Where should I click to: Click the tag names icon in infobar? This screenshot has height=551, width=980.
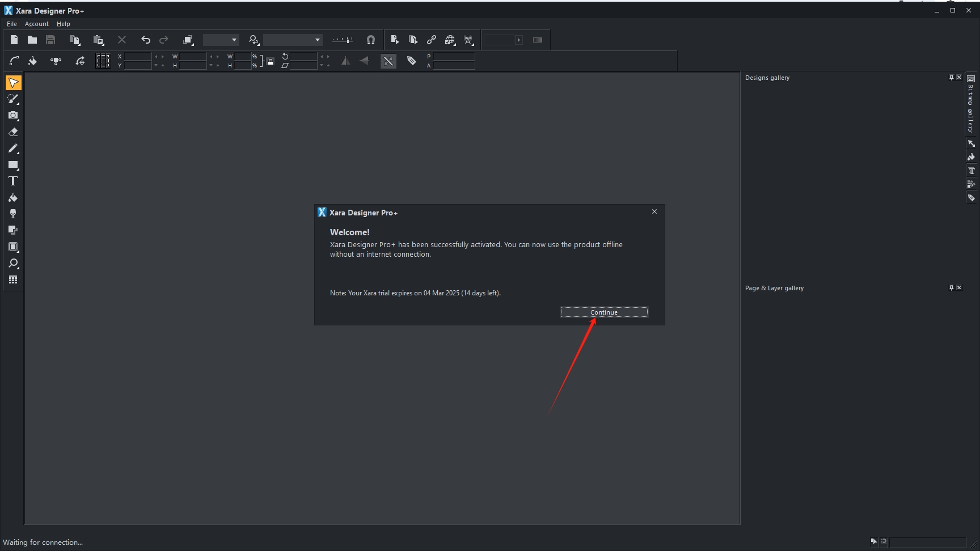coord(412,61)
